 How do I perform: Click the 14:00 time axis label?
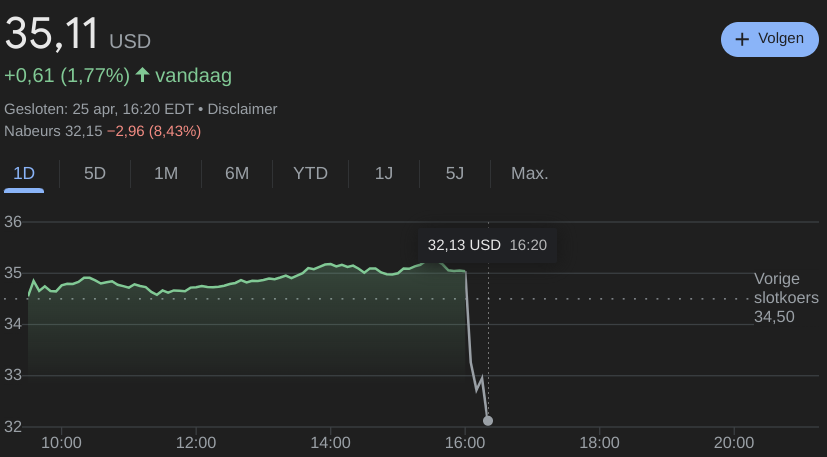click(x=330, y=442)
